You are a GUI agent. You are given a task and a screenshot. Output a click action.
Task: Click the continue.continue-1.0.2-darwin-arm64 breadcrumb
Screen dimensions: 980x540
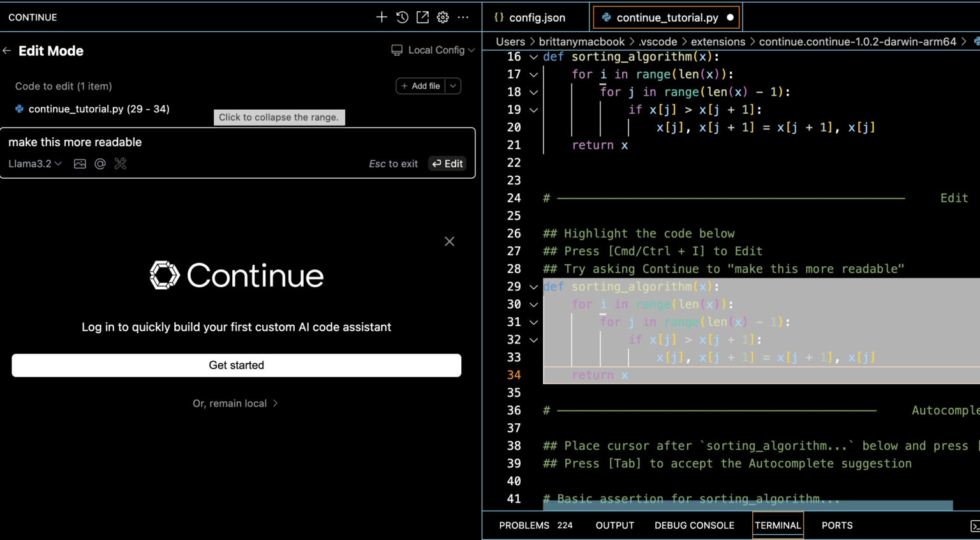[x=857, y=41]
